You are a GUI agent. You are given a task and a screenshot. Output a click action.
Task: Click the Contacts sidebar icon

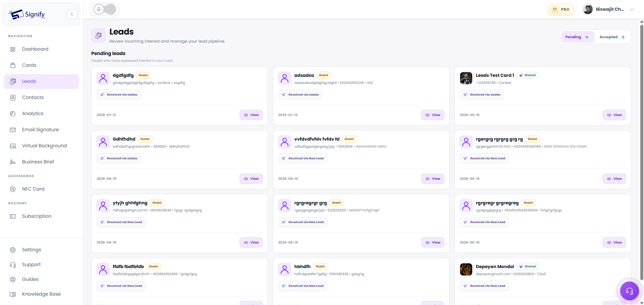click(x=13, y=98)
